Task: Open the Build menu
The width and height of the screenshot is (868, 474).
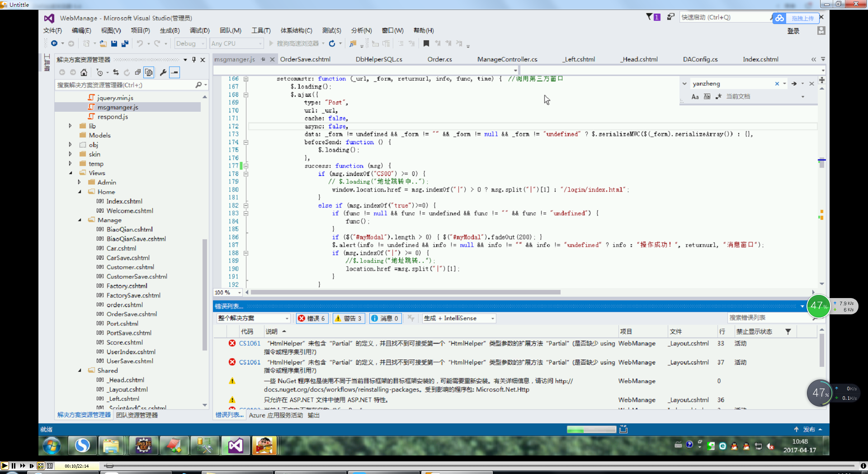Action: (170, 31)
